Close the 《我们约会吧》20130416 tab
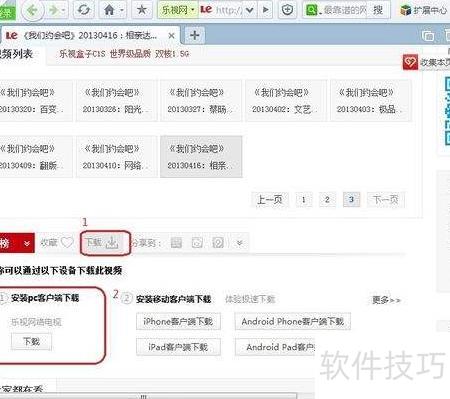The width and height of the screenshot is (450, 399). 171,36
